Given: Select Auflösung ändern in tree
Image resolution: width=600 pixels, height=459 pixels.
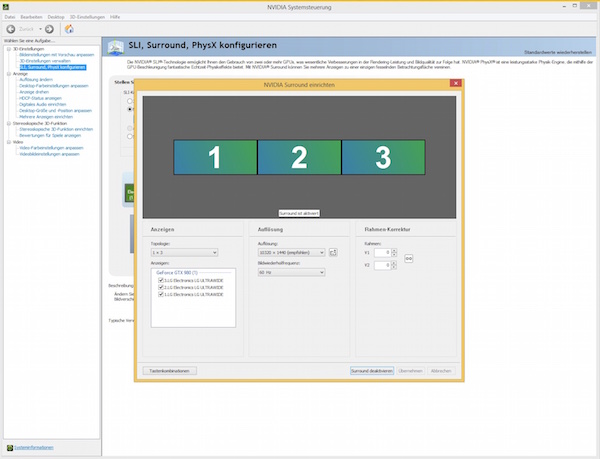Looking at the screenshot, I should tap(36, 80).
